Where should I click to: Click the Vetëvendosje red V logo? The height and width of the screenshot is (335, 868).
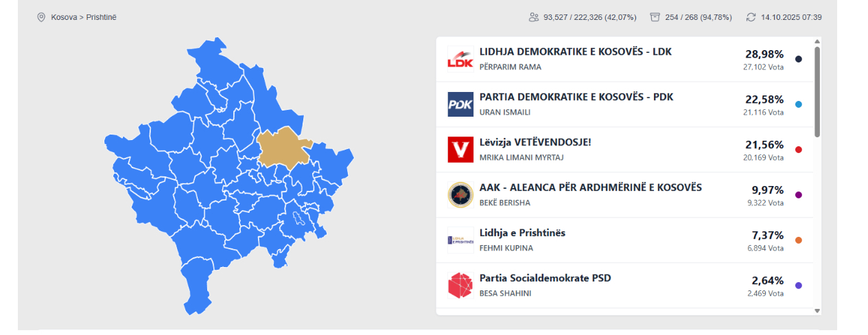(x=460, y=150)
